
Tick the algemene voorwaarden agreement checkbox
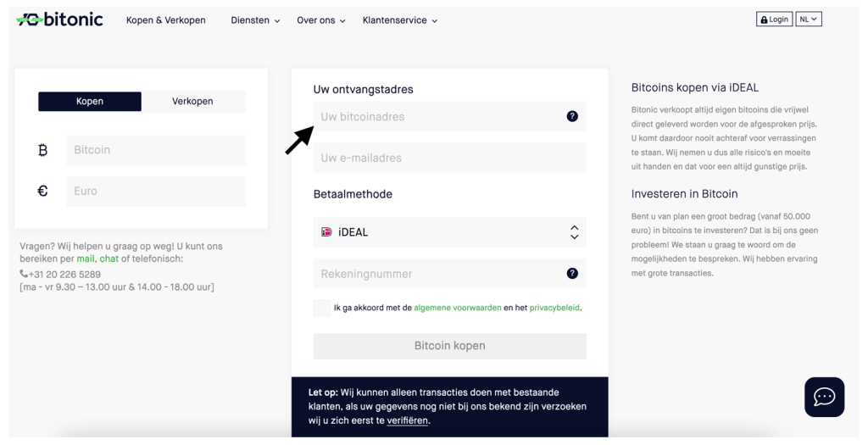tap(321, 308)
